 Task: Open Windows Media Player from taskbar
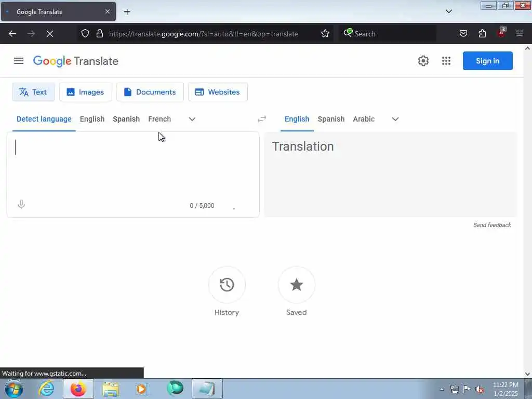tap(142, 389)
